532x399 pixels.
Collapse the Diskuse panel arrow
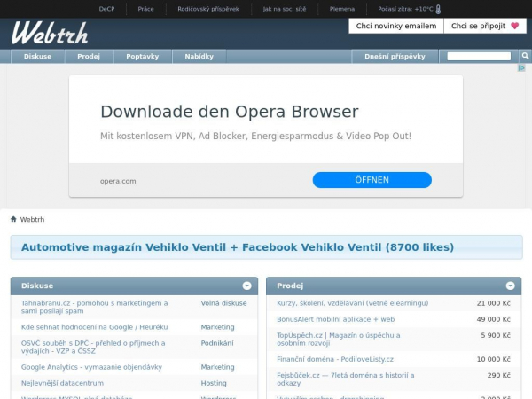[x=247, y=286]
